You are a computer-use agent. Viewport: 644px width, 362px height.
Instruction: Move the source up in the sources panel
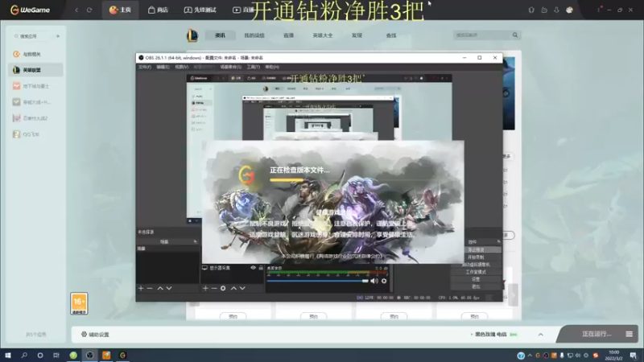(233, 289)
